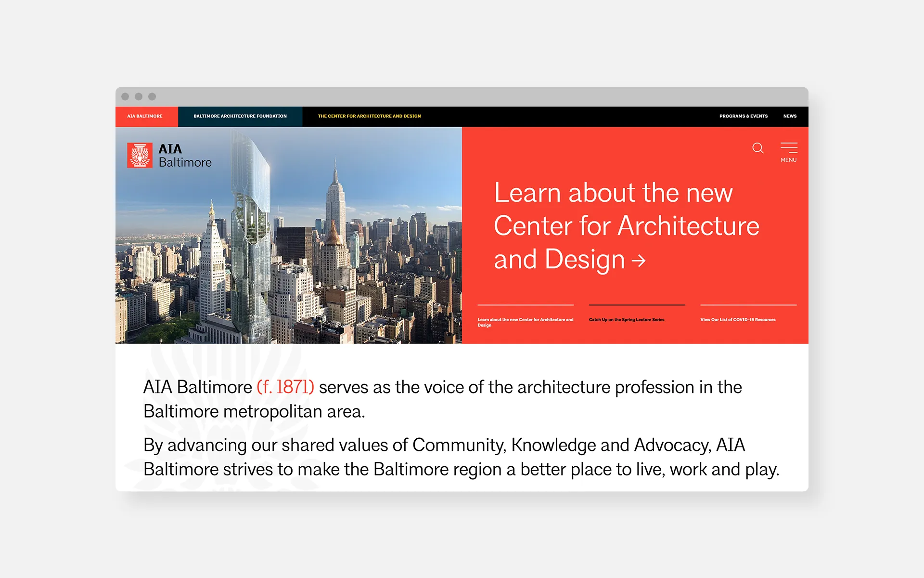The height and width of the screenshot is (578, 924).
Task: Switch to Baltimore Architecture Foundation tab
Action: pyautogui.click(x=240, y=116)
